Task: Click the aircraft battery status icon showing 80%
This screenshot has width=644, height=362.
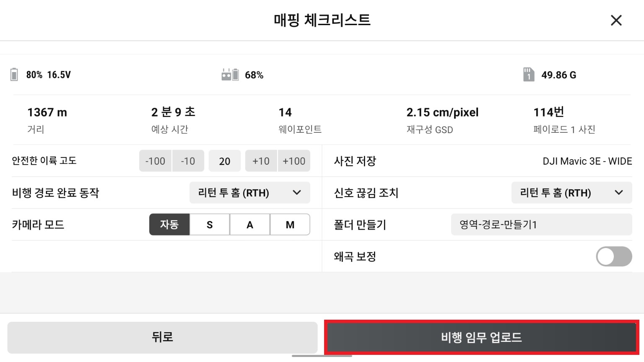Action: [x=14, y=75]
